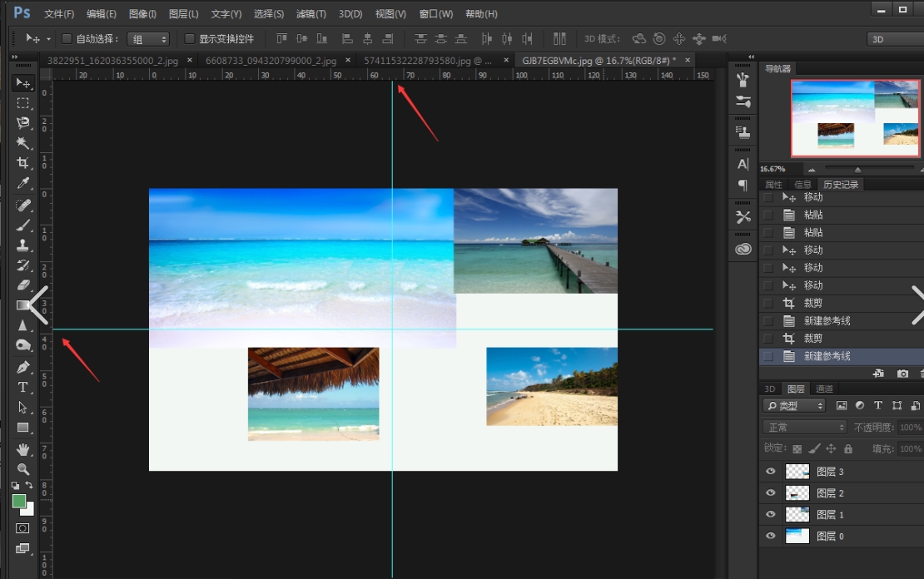Zoom out button in Navigator panel

pyautogui.click(x=812, y=170)
